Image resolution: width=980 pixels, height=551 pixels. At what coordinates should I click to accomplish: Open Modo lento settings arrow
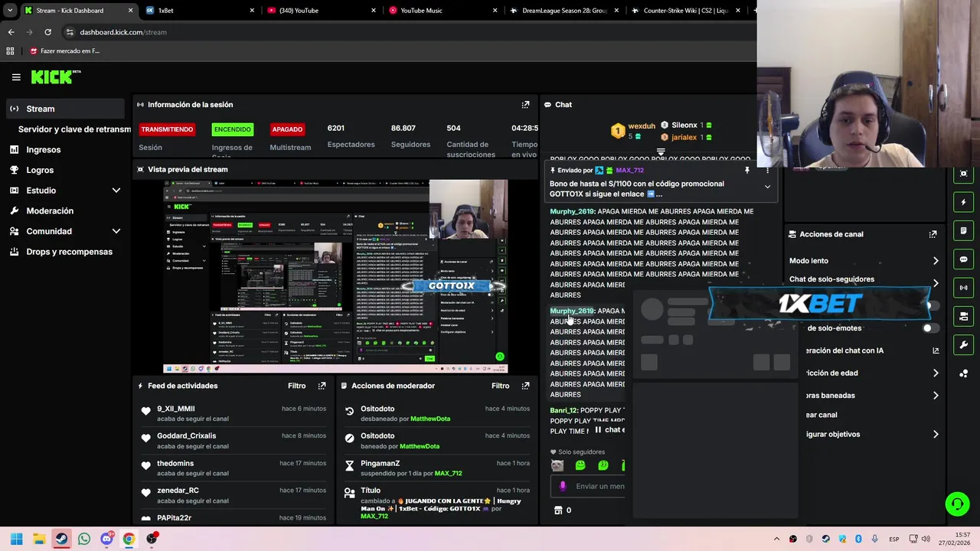pyautogui.click(x=936, y=261)
